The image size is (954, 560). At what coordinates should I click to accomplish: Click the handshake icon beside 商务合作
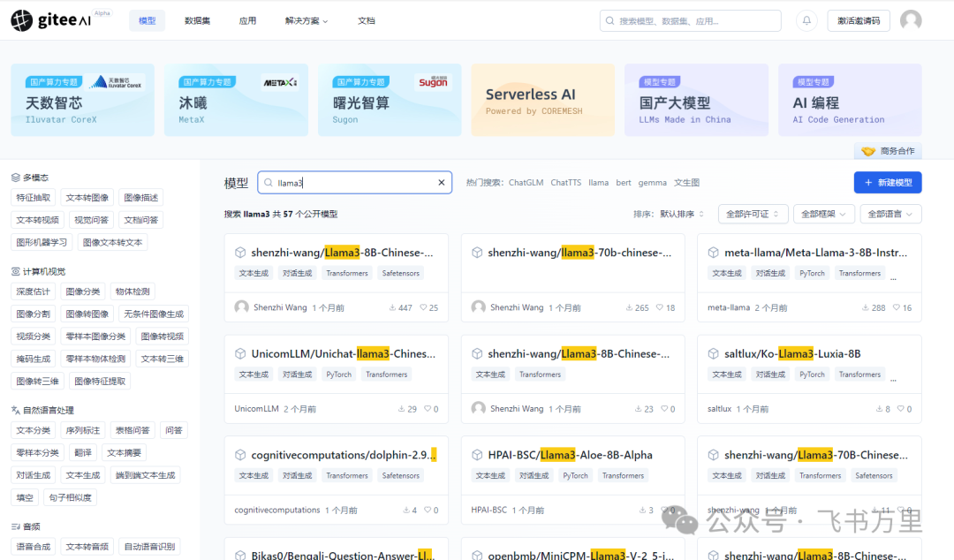(x=867, y=151)
